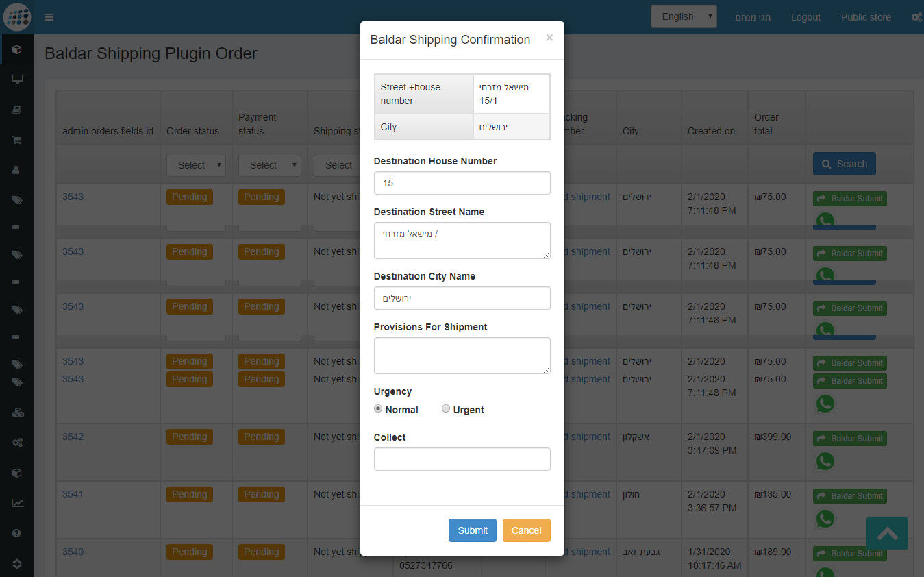Click the question mark help icon in sidebar
Viewport: 924px width, 577px height.
[x=17, y=533]
